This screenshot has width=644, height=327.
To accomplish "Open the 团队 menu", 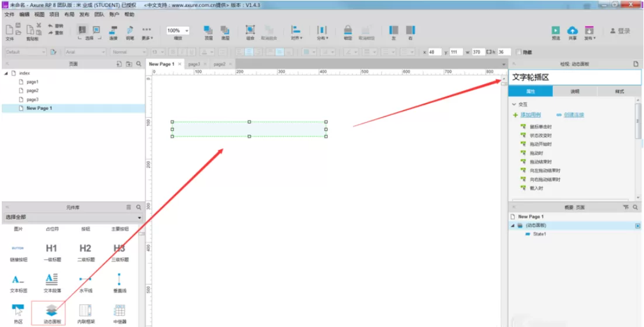I will (99, 15).
